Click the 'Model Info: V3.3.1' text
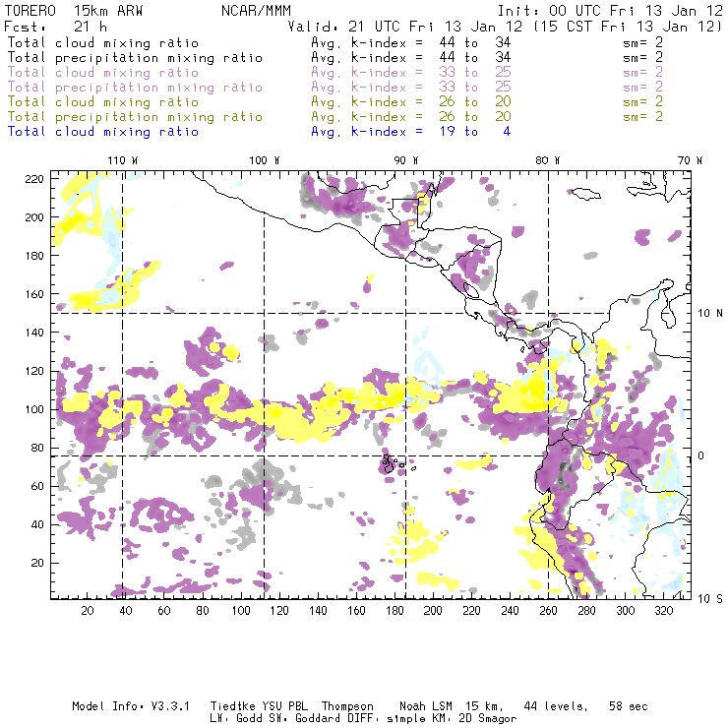Image resolution: width=728 pixels, height=728 pixels. [x=131, y=706]
